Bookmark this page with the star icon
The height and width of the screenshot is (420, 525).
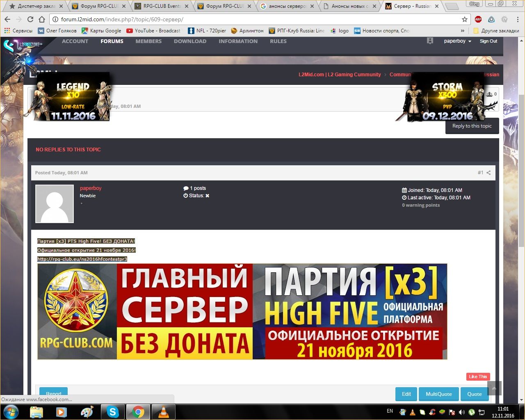tap(465, 19)
